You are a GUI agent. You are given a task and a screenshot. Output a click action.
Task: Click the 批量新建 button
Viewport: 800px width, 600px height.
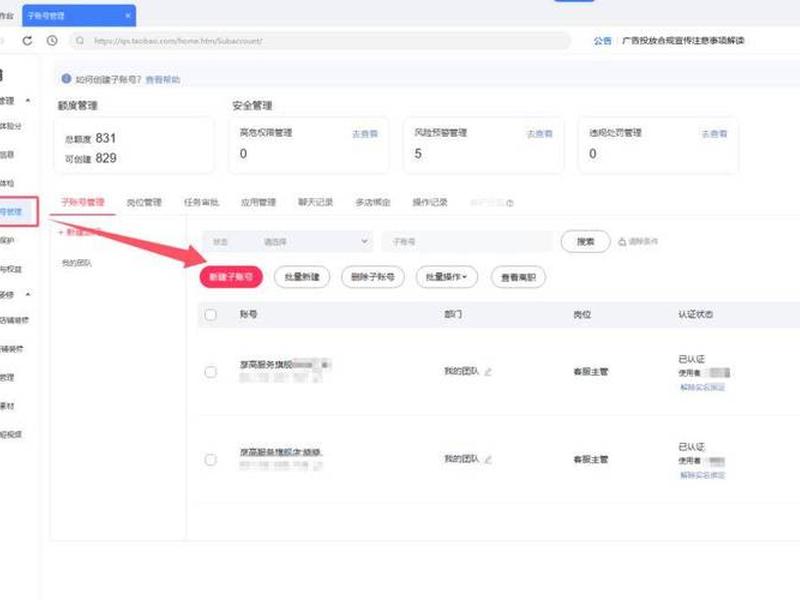[302, 277]
